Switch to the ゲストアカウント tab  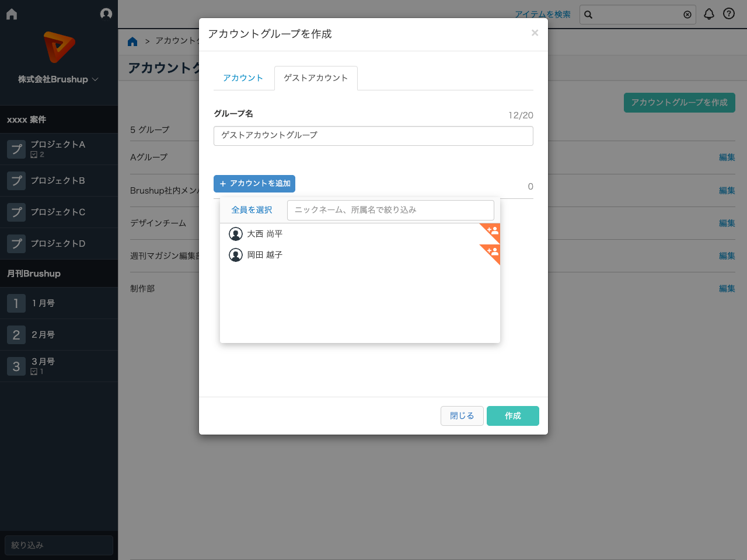(316, 78)
